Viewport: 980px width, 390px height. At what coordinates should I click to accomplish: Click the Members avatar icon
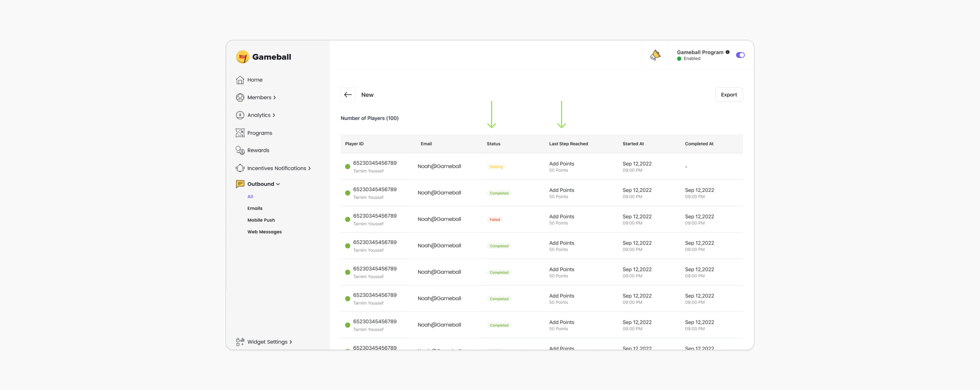(240, 97)
